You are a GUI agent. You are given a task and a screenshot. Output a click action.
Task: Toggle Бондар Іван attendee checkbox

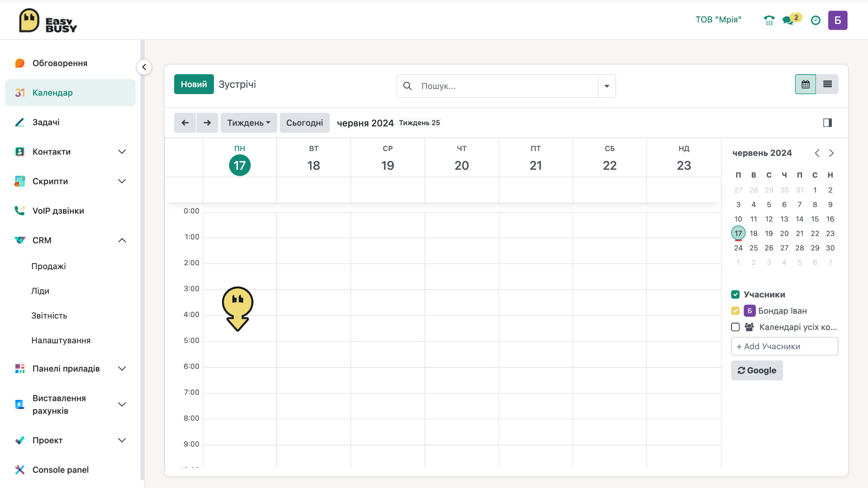(x=736, y=311)
